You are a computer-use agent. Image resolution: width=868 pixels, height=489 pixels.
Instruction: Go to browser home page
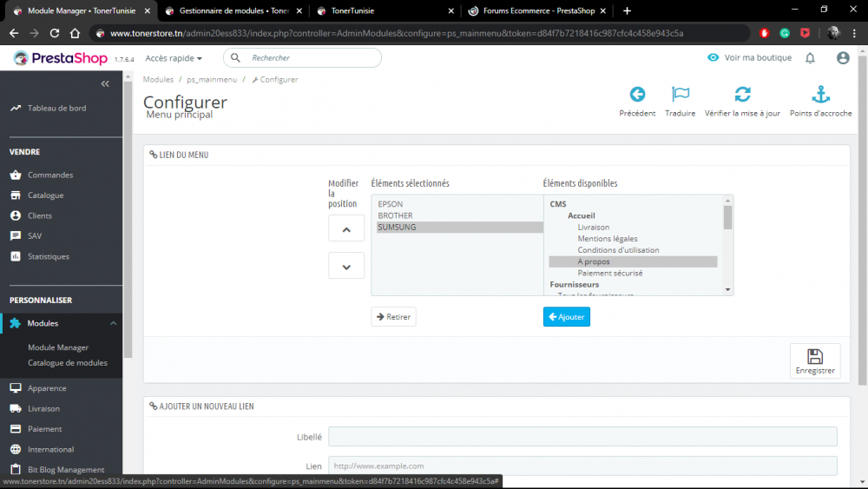click(75, 33)
